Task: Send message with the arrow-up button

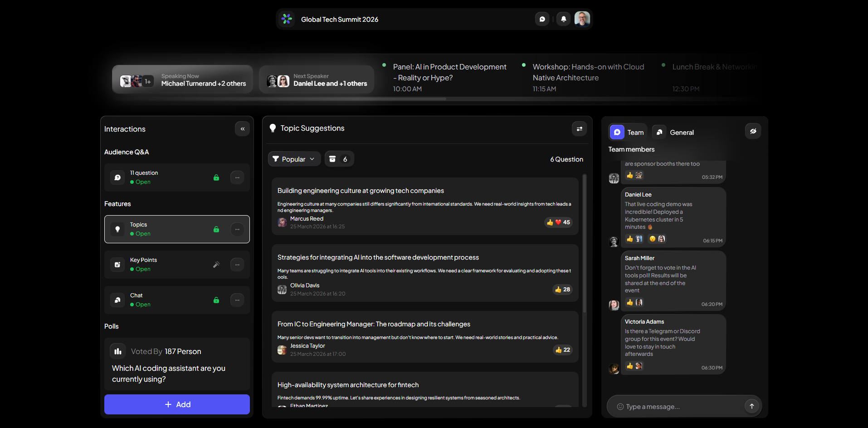Action: tap(751, 406)
